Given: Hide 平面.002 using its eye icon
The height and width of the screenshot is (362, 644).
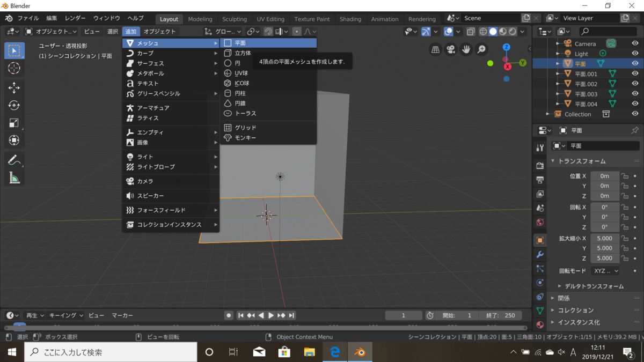Looking at the screenshot, I should pyautogui.click(x=635, y=84).
